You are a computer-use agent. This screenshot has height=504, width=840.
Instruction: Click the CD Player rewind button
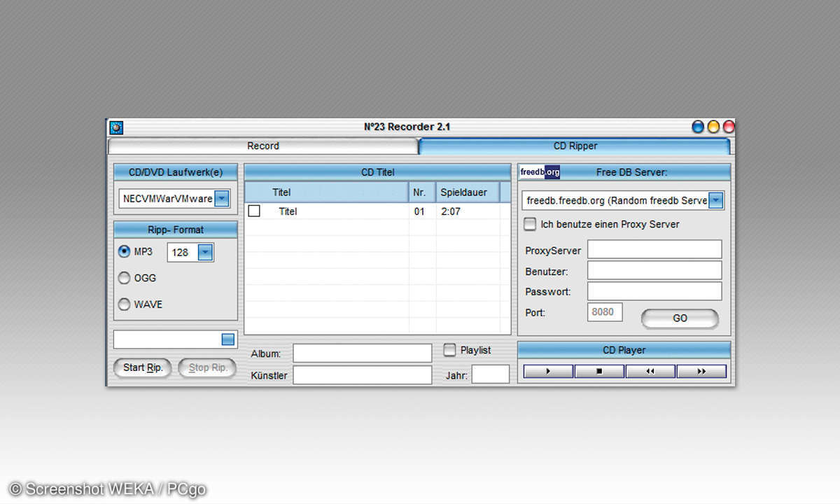coord(650,372)
